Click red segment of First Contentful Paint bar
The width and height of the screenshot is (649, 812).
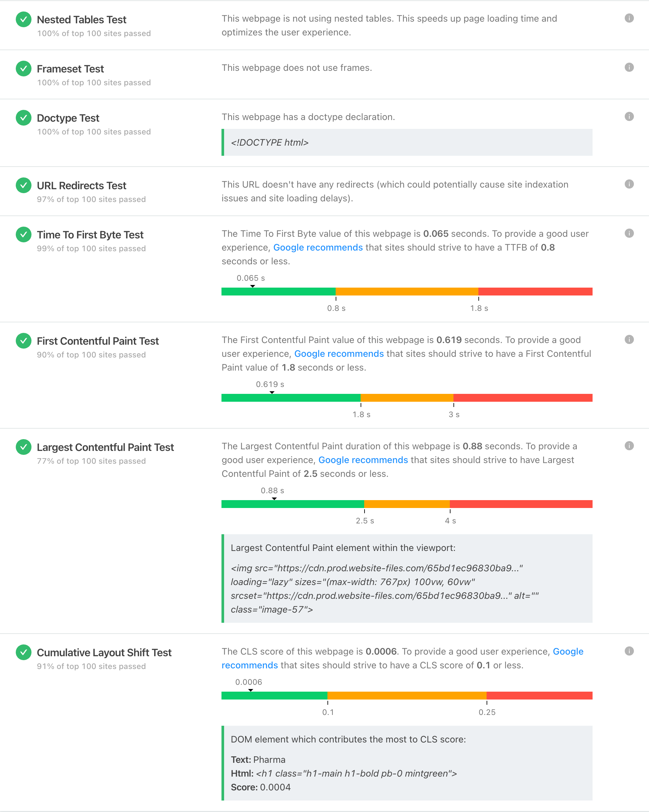pyautogui.click(x=523, y=398)
